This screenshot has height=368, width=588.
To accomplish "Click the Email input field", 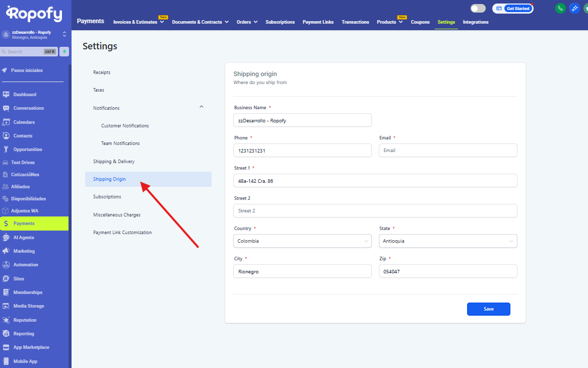I will click(x=448, y=151).
